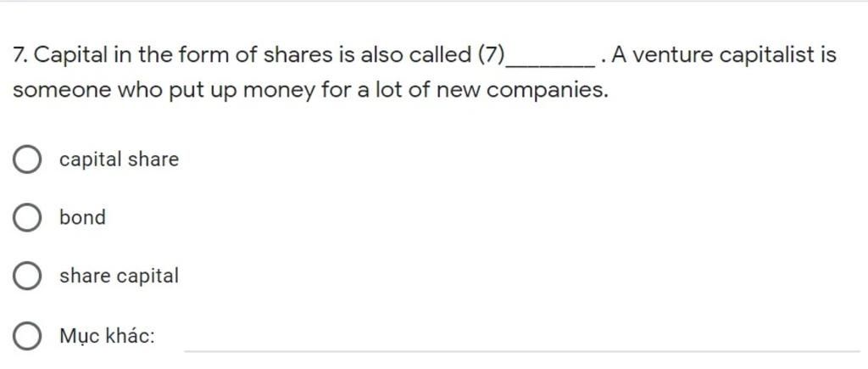
Task: Click the 'Mục khác' answer text field
Action: pos(522,339)
